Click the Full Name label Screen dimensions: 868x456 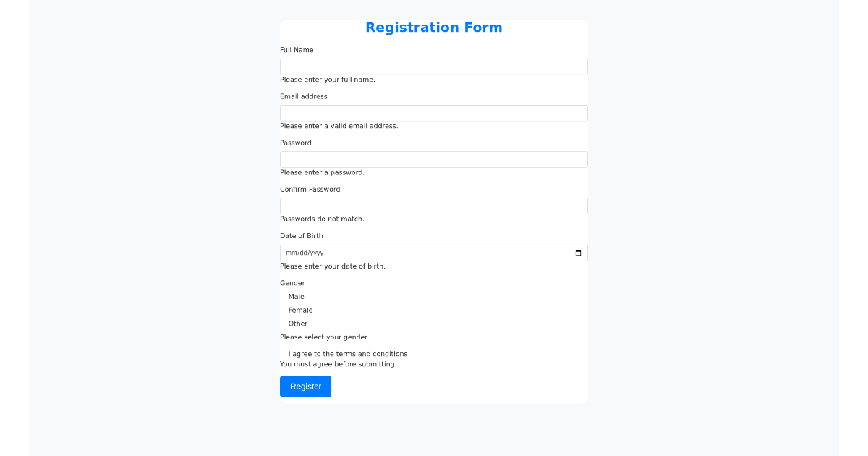(297, 50)
